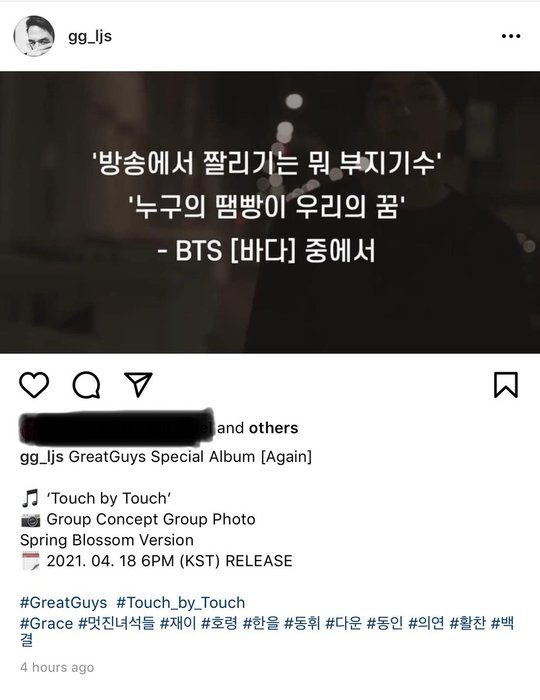
Task: Open the #멋진녀석들 hashtag
Action: pyautogui.click(x=116, y=623)
